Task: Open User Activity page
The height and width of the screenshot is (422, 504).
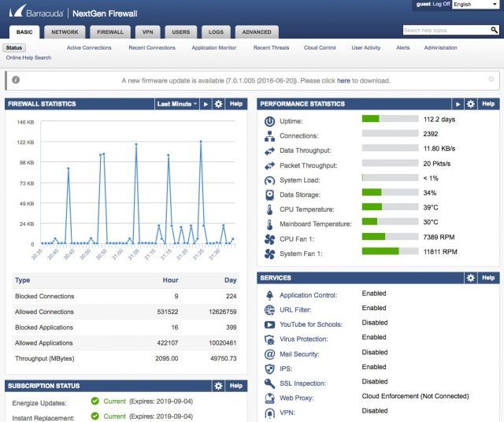Action: pyautogui.click(x=365, y=47)
